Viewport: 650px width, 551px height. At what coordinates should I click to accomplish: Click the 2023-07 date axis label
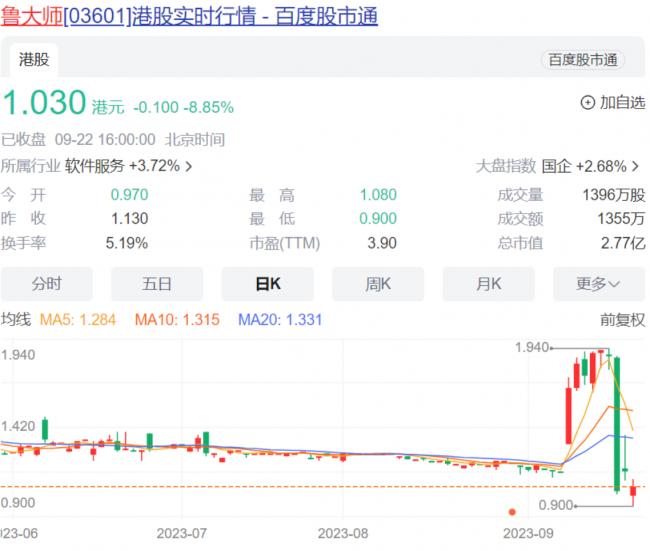click(x=182, y=533)
